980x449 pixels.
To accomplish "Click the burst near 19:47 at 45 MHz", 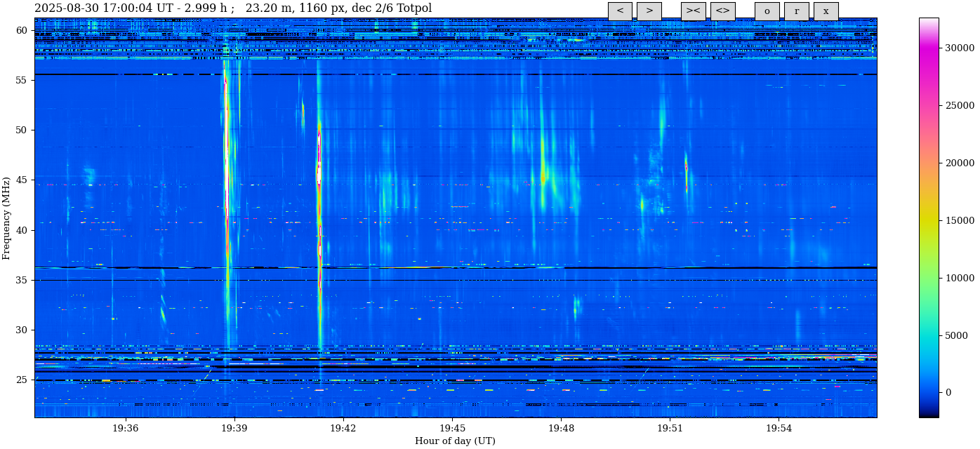I will coord(543,172).
